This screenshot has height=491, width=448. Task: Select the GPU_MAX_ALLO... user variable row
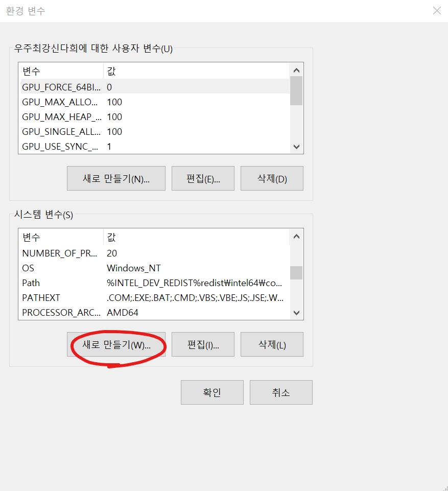tap(155, 102)
